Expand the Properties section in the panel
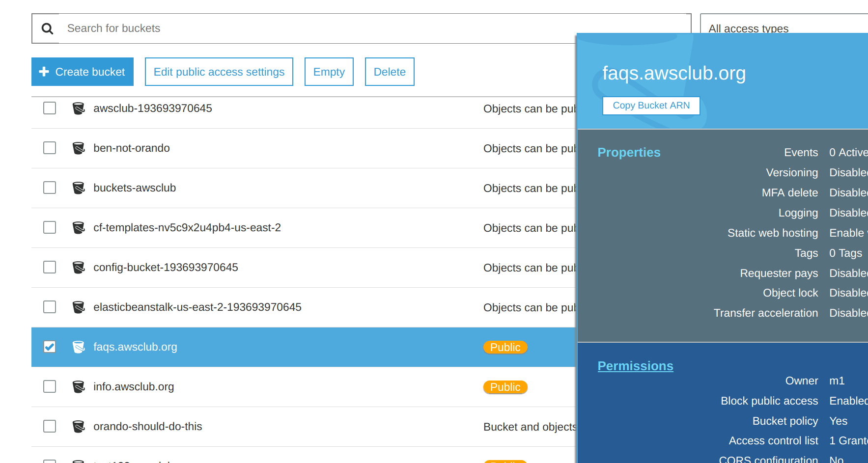 pyautogui.click(x=629, y=152)
